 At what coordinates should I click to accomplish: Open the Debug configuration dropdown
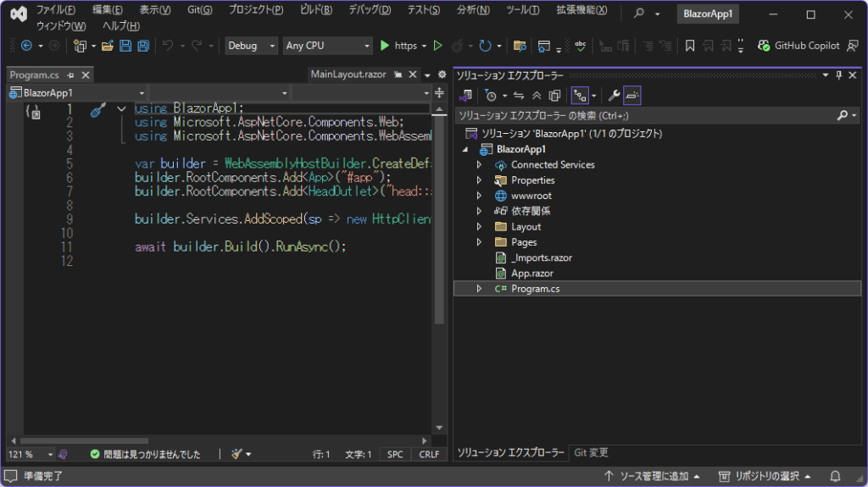(252, 46)
